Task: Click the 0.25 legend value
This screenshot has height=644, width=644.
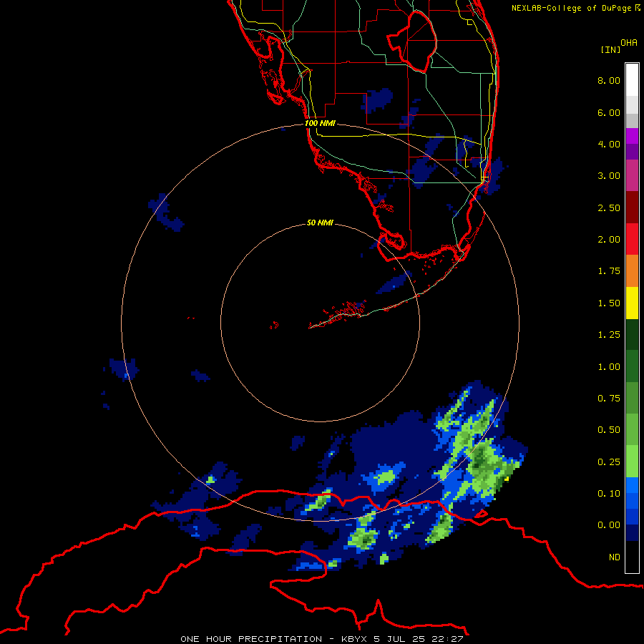Action: (x=609, y=462)
